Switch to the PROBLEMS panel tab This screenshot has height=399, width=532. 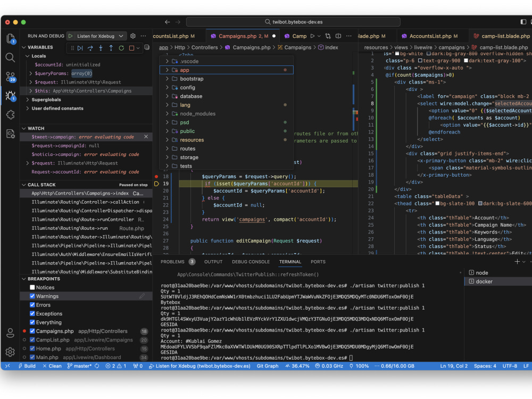pyautogui.click(x=173, y=262)
